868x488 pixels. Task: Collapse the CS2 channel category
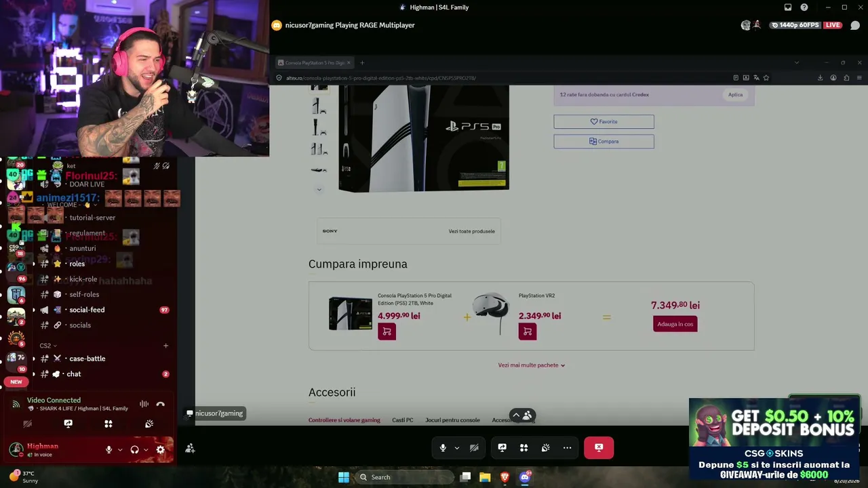coord(48,346)
